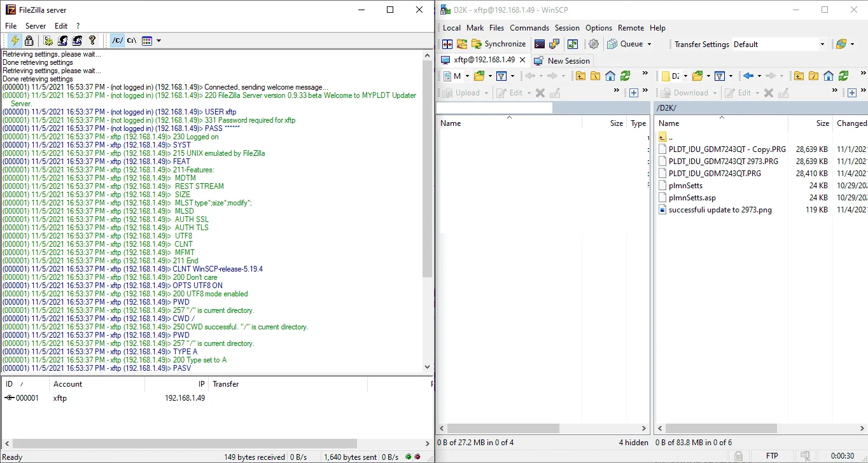
Task: Go to remote home directory icon
Action: (829, 76)
